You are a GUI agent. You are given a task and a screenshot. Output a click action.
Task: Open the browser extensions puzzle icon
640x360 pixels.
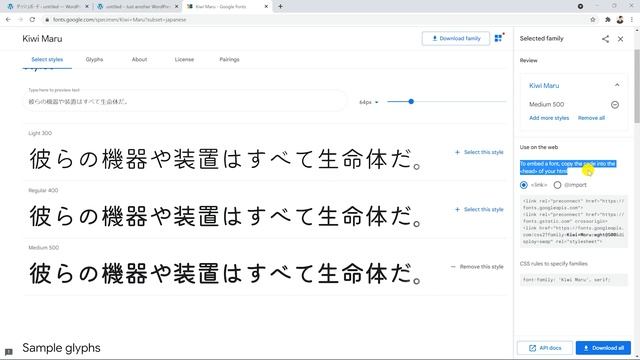(607, 20)
